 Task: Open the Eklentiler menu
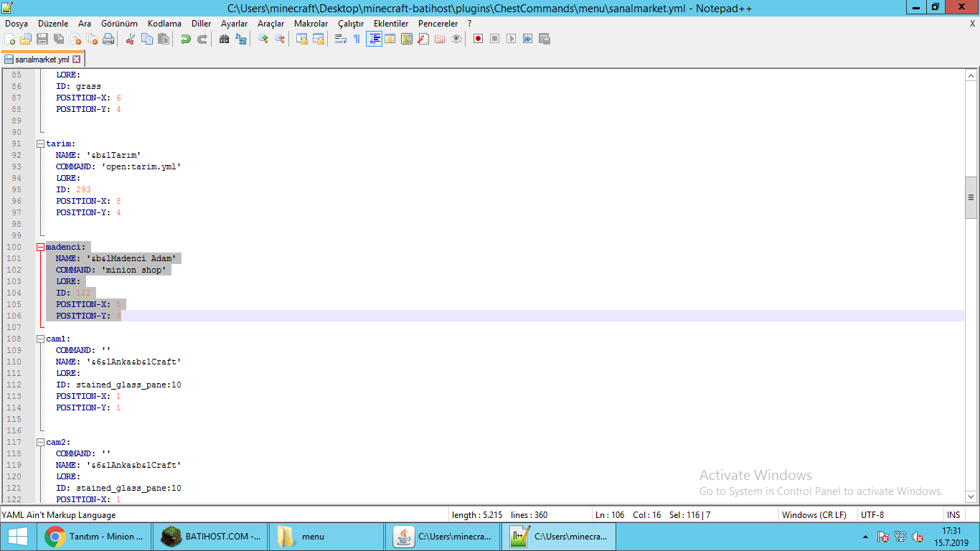[391, 24]
